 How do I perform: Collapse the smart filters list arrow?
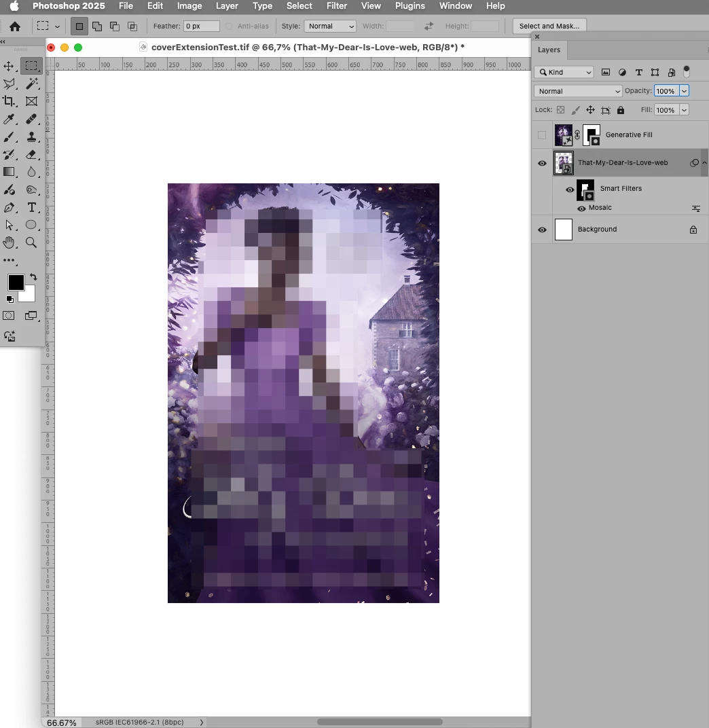(705, 162)
